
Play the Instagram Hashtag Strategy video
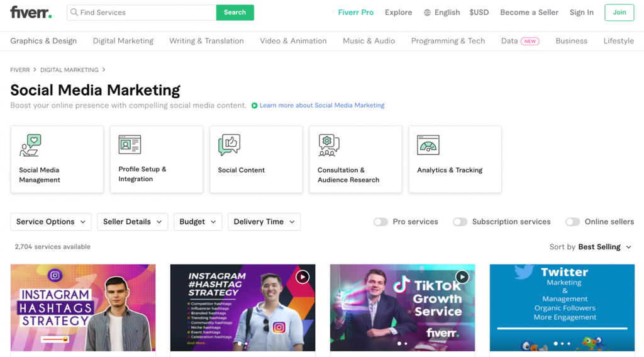303,277
